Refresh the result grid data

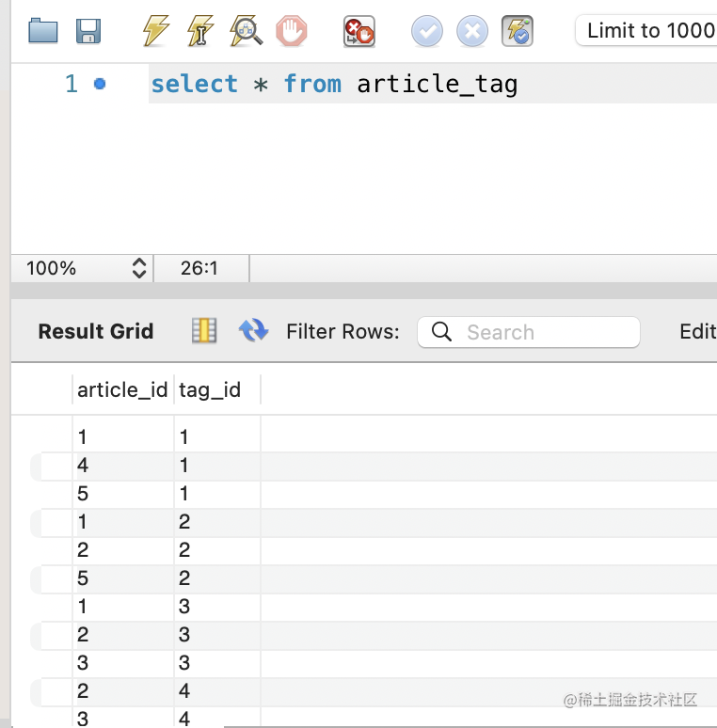pos(253,330)
